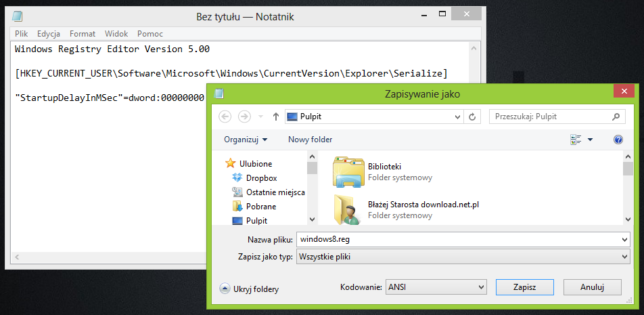This screenshot has width=644, height=315.
Task: Change the file view layout icon
Action: pos(576,140)
